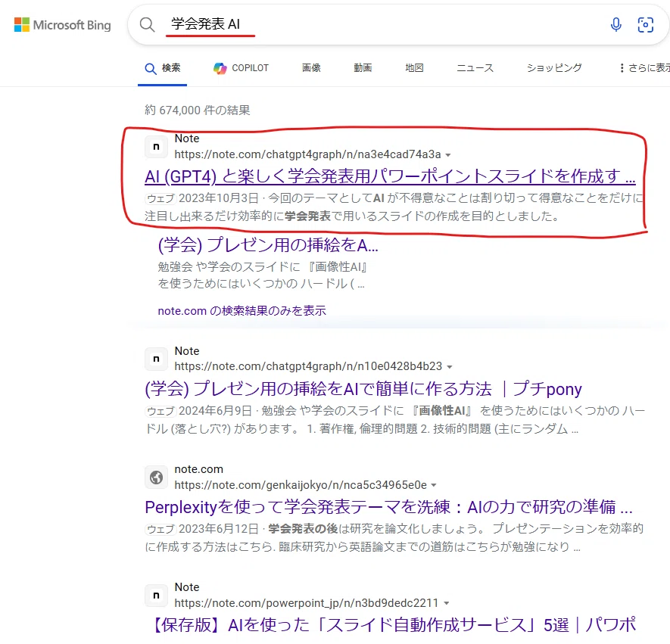Viewport: 670px width, 644px height.
Task: Select the 検索 tab
Action: pyautogui.click(x=162, y=68)
